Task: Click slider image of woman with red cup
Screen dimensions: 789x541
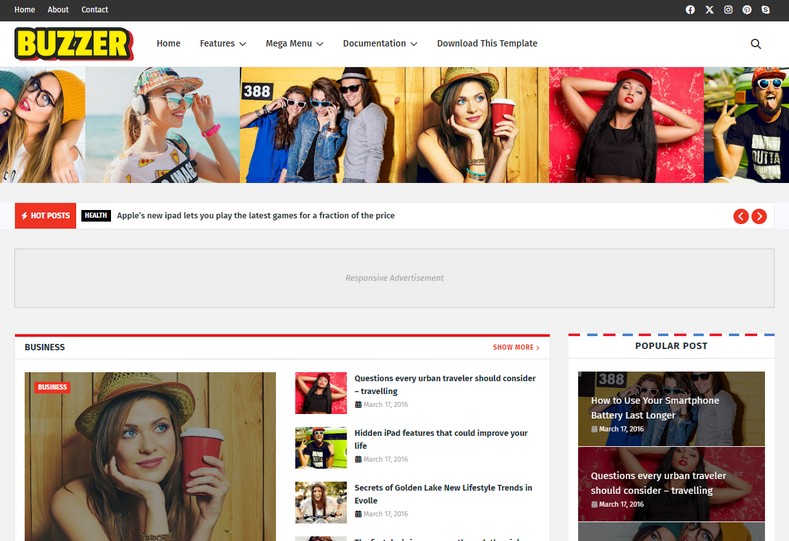Action: point(471,125)
